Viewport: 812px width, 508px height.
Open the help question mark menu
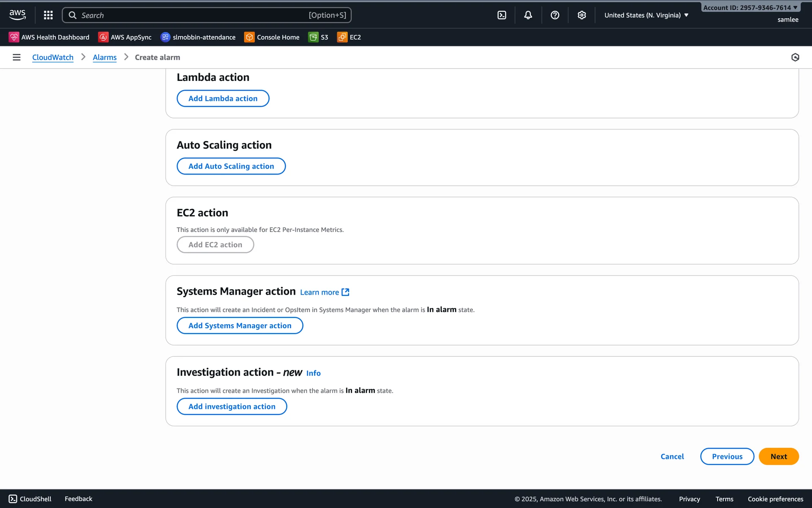(x=555, y=15)
